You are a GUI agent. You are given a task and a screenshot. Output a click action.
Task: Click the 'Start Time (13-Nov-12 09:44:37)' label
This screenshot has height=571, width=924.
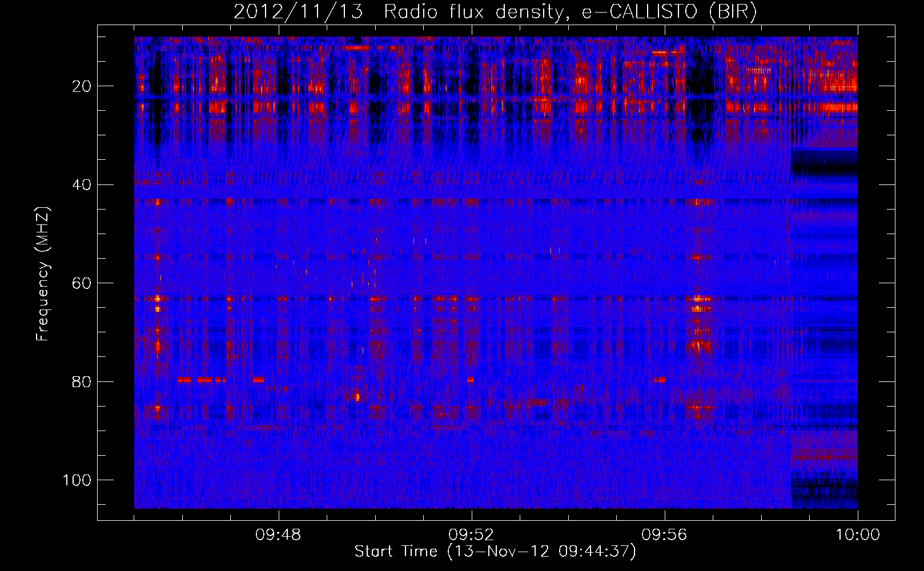tap(495, 552)
